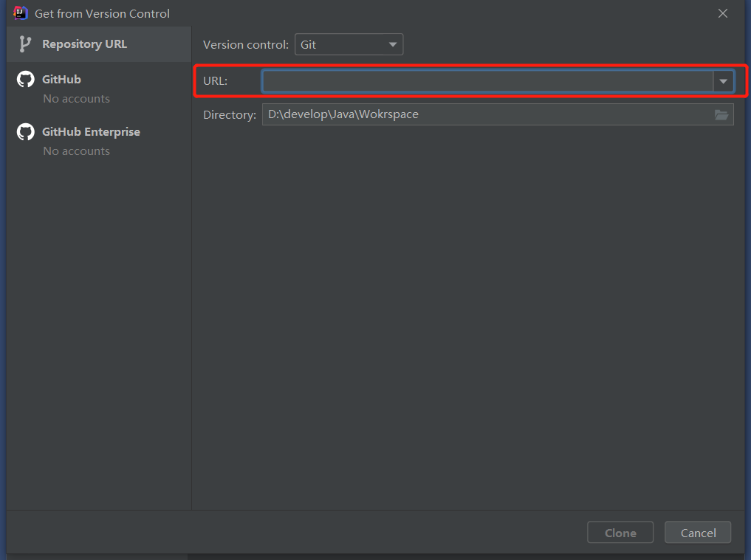Focus the URL input field
This screenshot has height=560, width=751.
[487, 81]
